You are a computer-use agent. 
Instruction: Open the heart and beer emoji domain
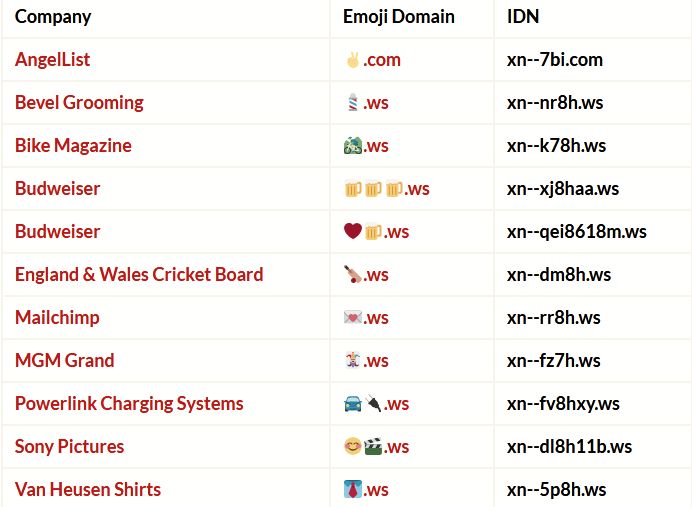376,231
